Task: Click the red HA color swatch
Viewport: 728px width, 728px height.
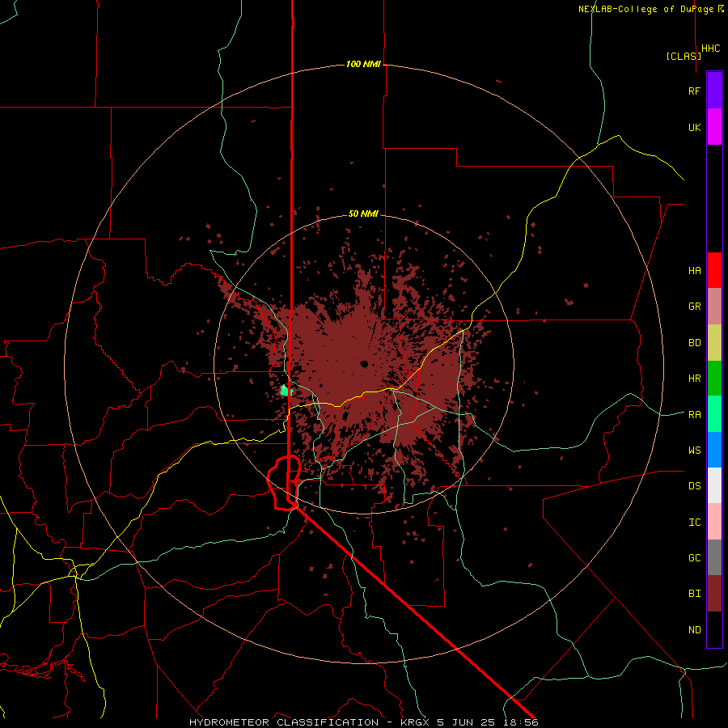Action: (714, 270)
